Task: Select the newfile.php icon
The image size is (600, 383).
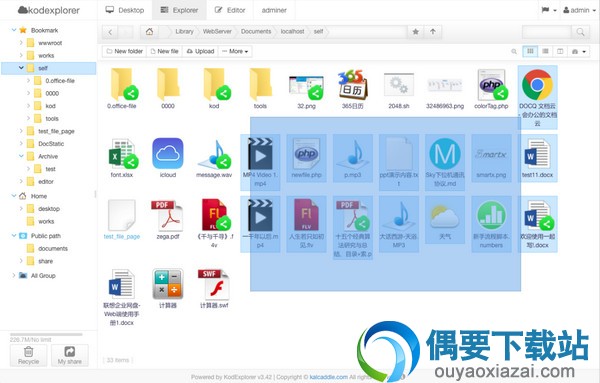Action: coord(306,154)
